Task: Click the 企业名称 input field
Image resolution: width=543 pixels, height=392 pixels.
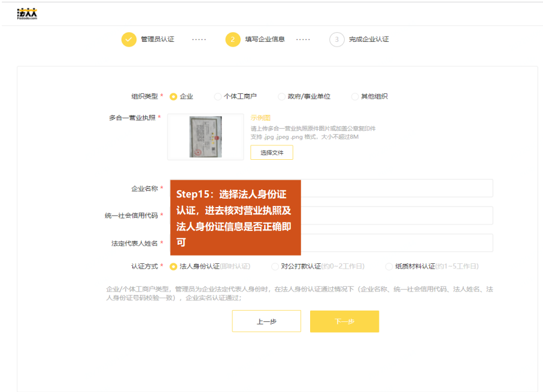Action: (396, 188)
